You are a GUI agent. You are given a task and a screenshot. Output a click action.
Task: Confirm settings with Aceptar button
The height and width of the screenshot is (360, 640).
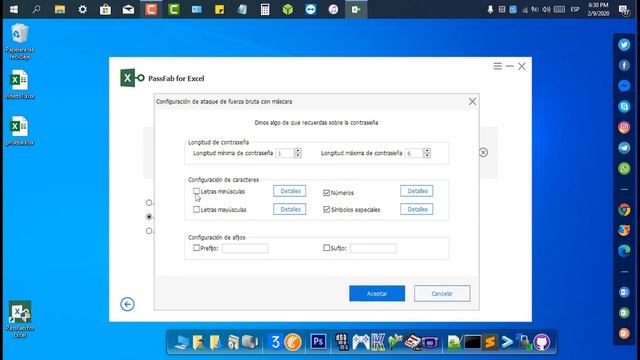tap(377, 293)
